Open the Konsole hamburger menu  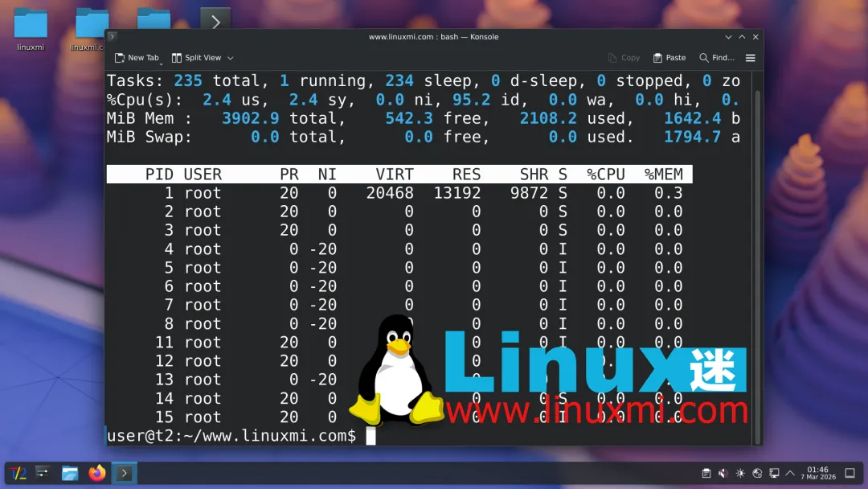coord(751,58)
